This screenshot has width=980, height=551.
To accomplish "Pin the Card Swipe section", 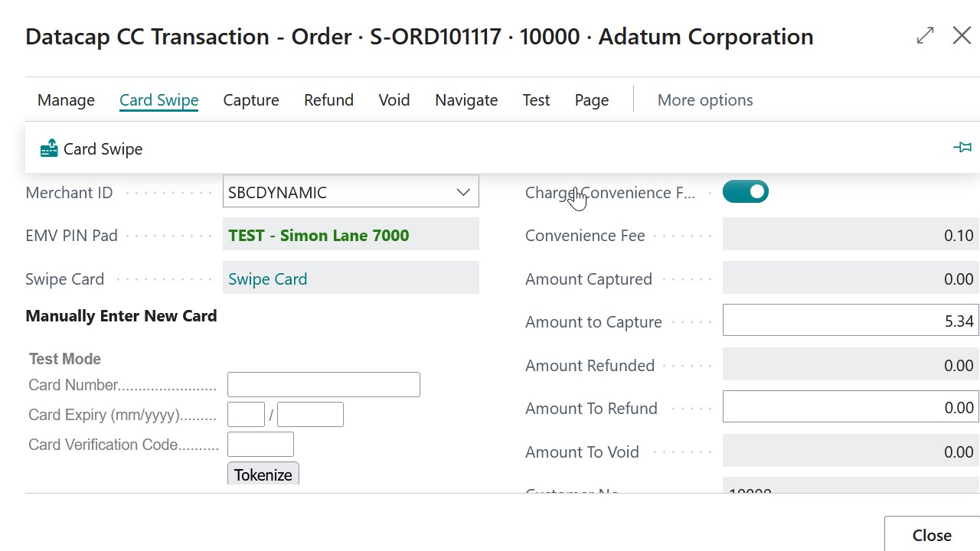I will (x=962, y=147).
